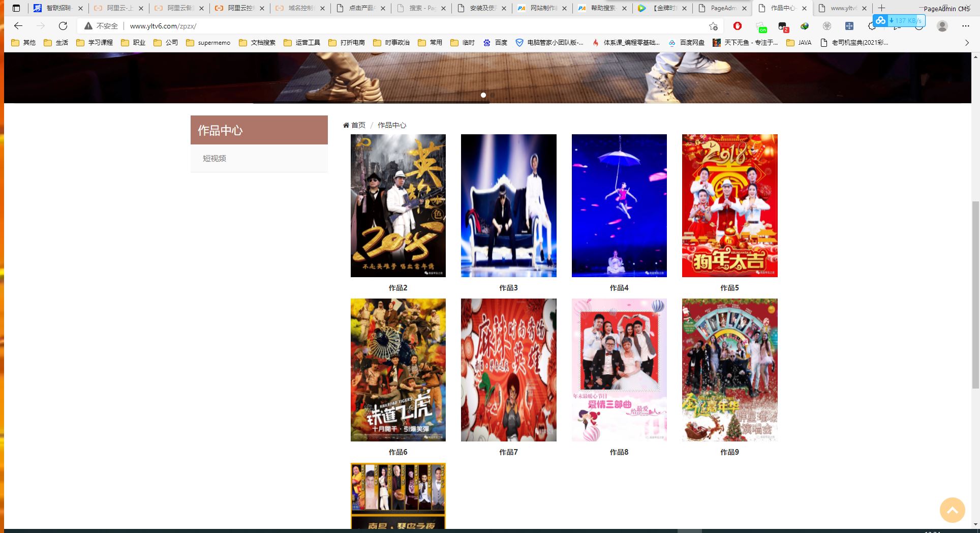Open the 作品2 title link
The image size is (980, 533).
(x=398, y=288)
